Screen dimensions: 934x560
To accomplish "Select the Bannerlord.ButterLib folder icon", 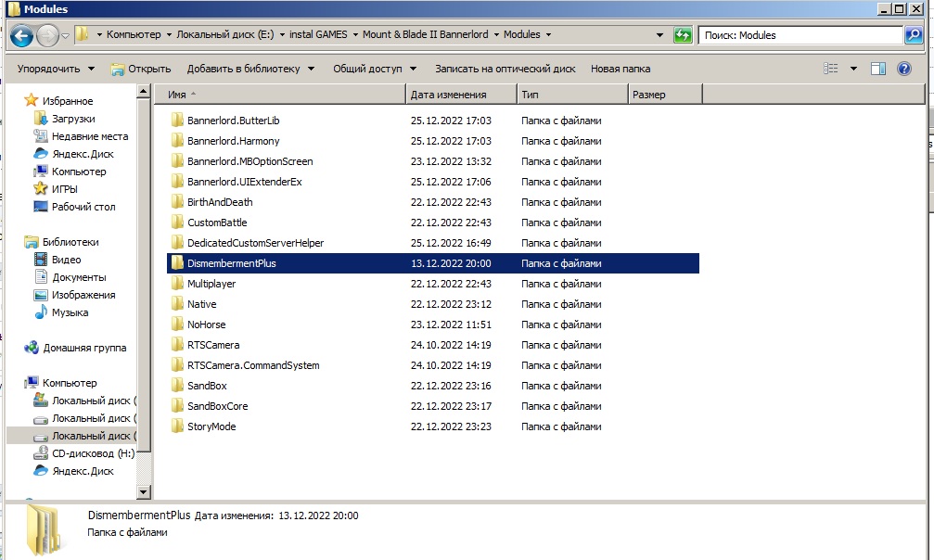I will (177, 121).
